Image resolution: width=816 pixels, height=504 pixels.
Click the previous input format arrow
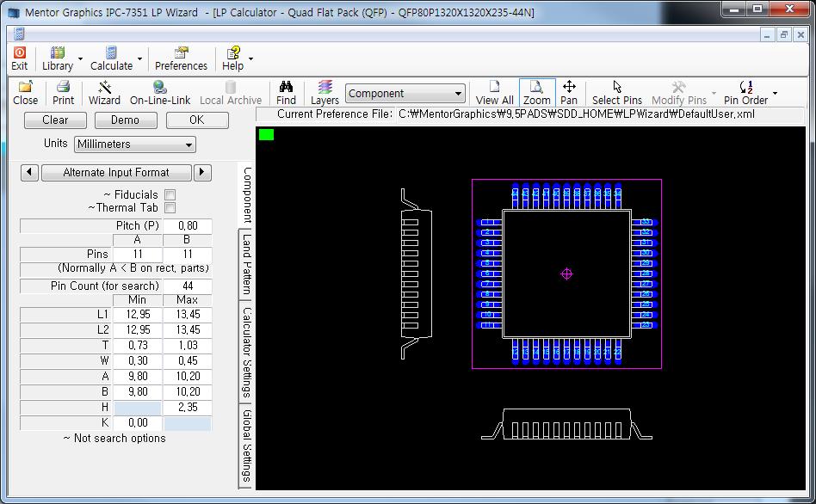(29, 173)
